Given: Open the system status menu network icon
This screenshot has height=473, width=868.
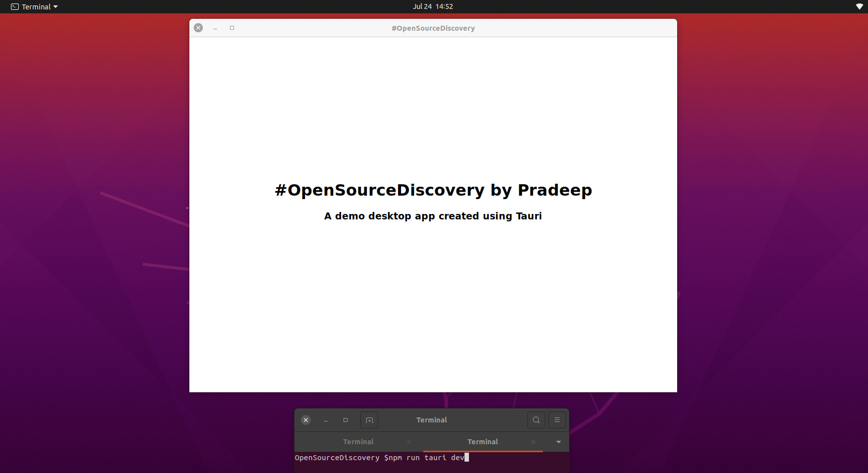Looking at the screenshot, I should pyautogui.click(x=859, y=6).
